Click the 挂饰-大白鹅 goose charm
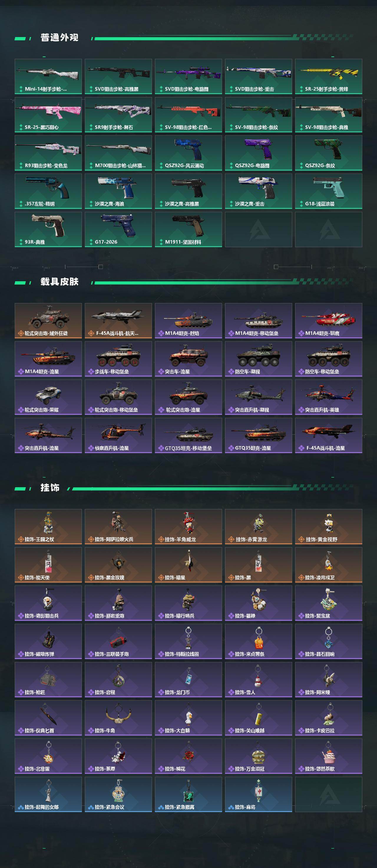The width and height of the screenshot is (377, 868). 188,718
